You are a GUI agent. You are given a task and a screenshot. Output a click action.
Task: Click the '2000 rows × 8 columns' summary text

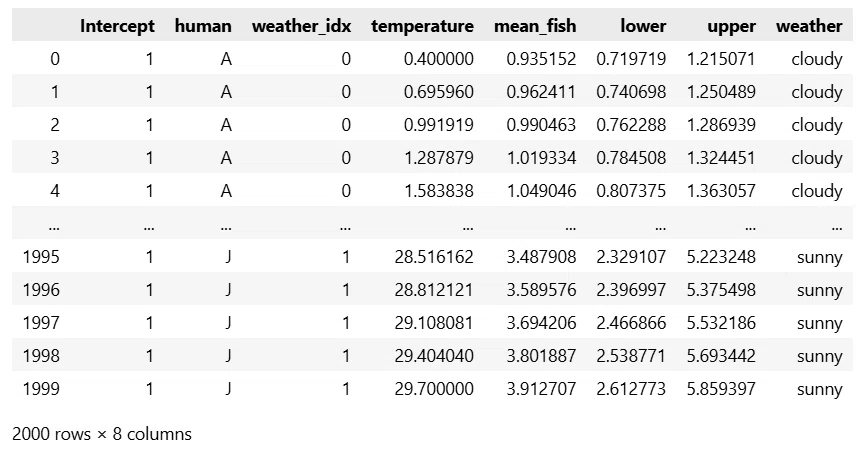(x=102, y=434)
